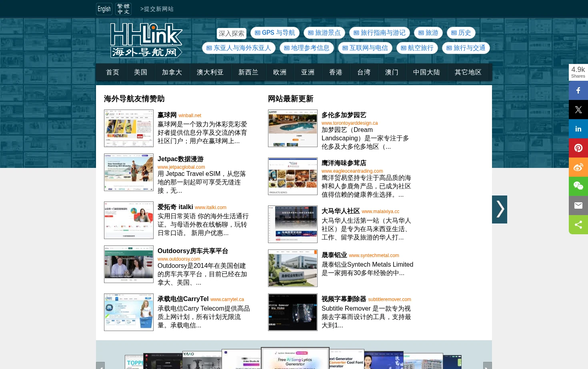Open Outdoorsy房车共享平台 title link
This screenshot has width=588, height=369.
(x=193, y=251)
